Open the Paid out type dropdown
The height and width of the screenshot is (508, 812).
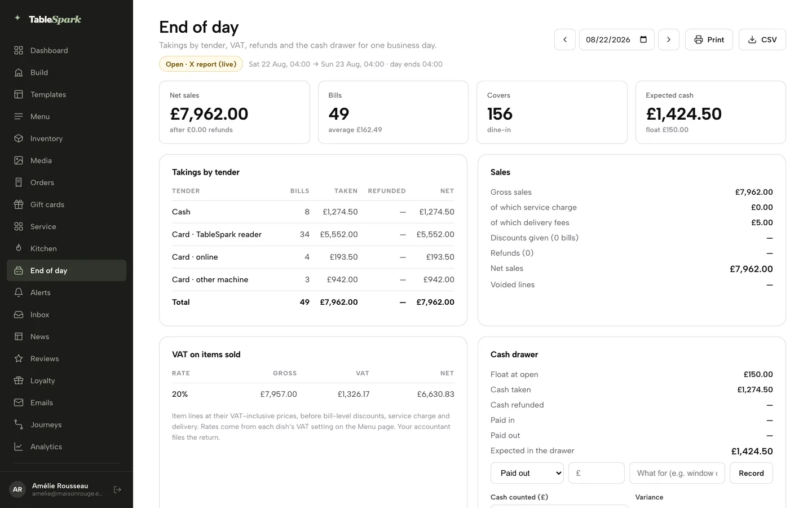[x=527, y=473]
